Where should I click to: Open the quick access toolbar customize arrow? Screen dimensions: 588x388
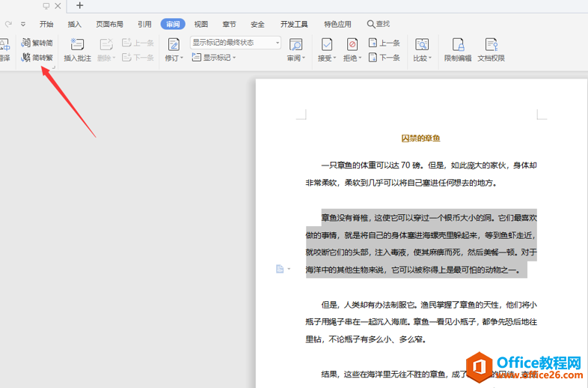23,25
